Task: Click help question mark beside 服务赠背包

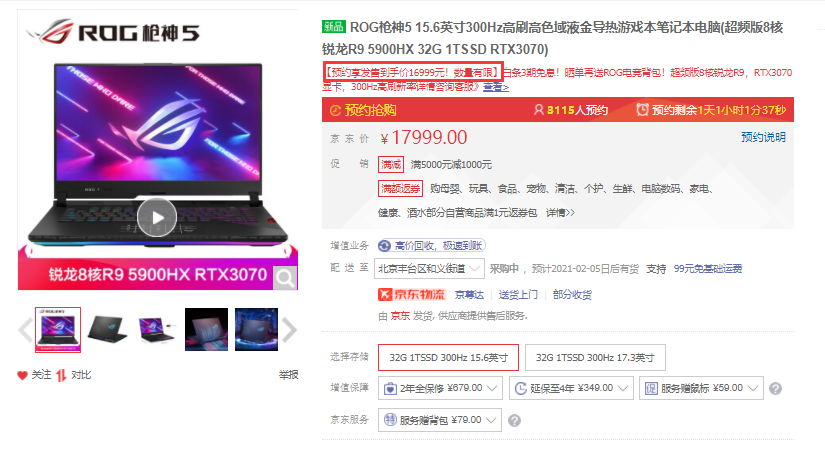Action: [x=515, y=420]
